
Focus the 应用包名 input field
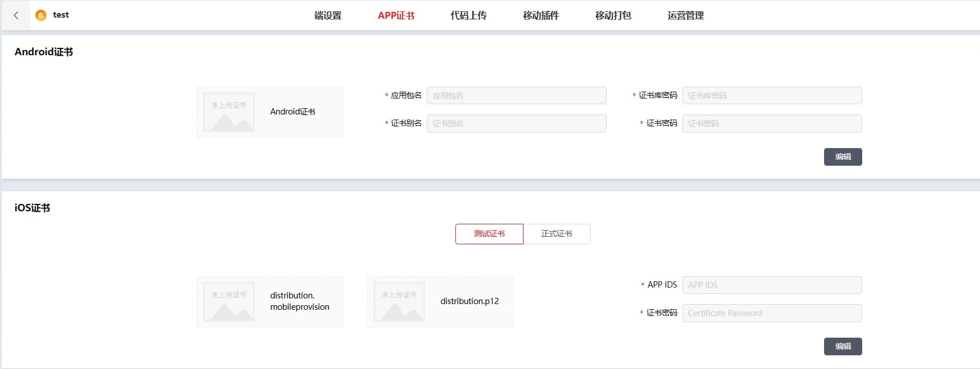517,96
